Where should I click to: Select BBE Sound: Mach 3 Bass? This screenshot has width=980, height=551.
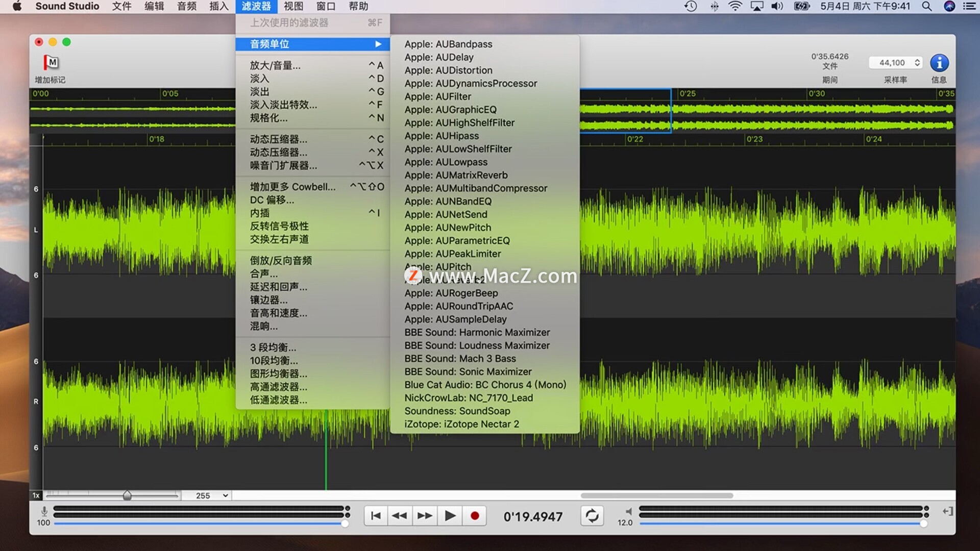pos(485,359)
